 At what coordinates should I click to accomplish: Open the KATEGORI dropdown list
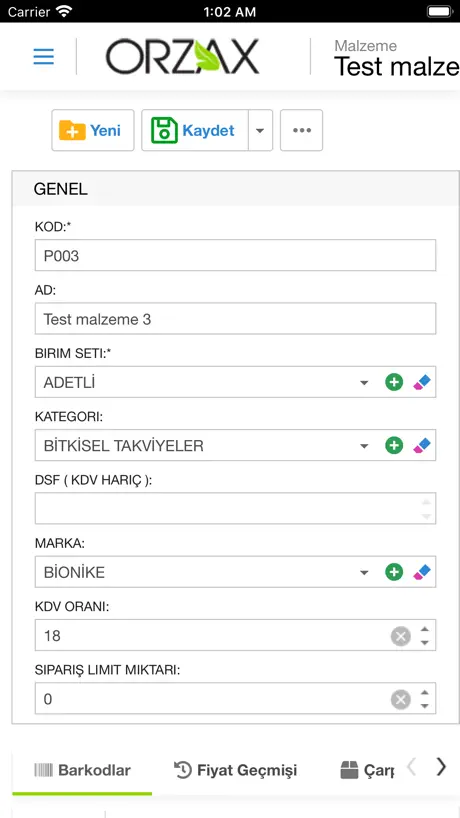[364, 446]
